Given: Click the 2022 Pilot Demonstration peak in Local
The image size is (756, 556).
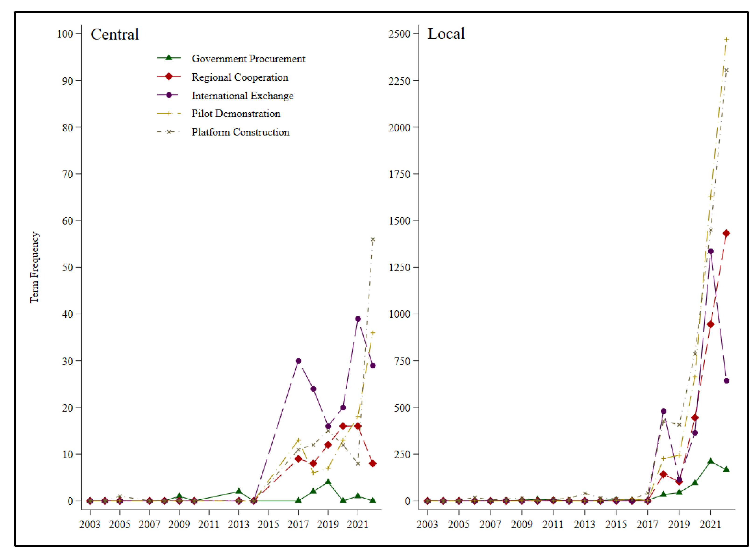Looking at the screenshot, I should [x=726, y=39].
